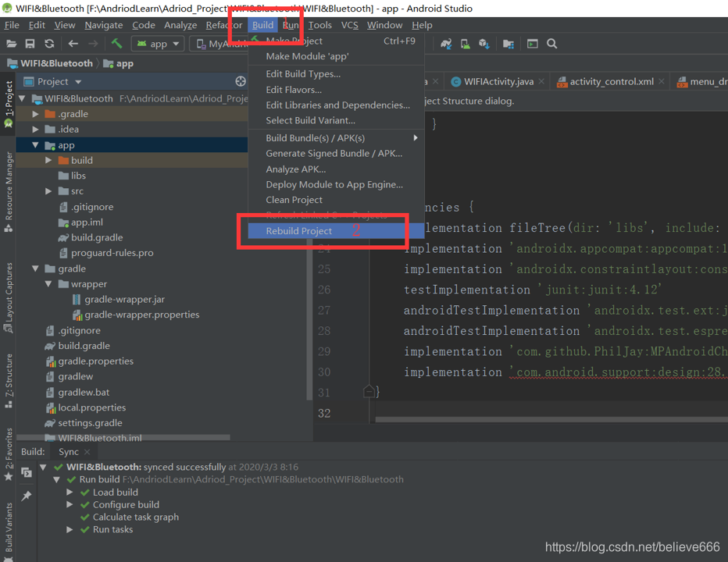Navigate back with the left arrow icon

click(x=73, y=44)
